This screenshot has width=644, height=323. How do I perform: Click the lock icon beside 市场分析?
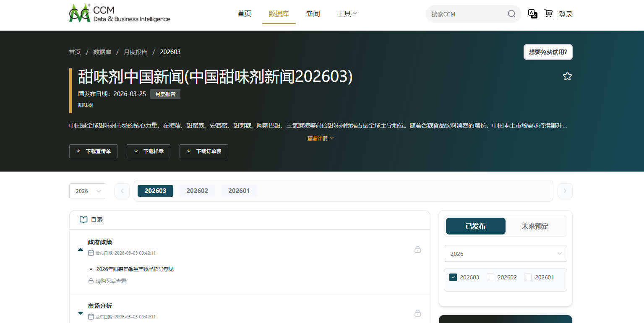tap(417, 313)
